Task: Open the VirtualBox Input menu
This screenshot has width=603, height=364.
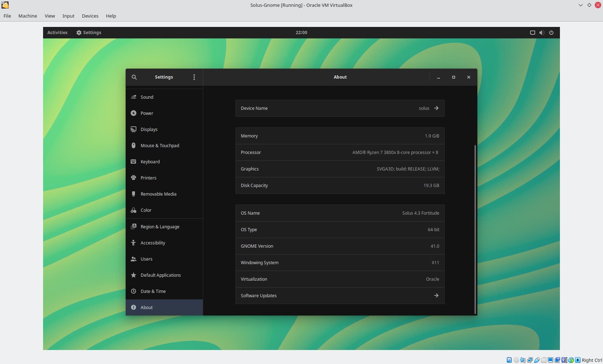Action: (68, 16)
